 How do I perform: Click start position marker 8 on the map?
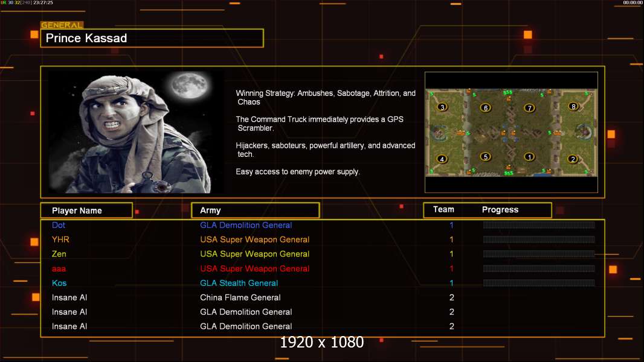point(573,107)
